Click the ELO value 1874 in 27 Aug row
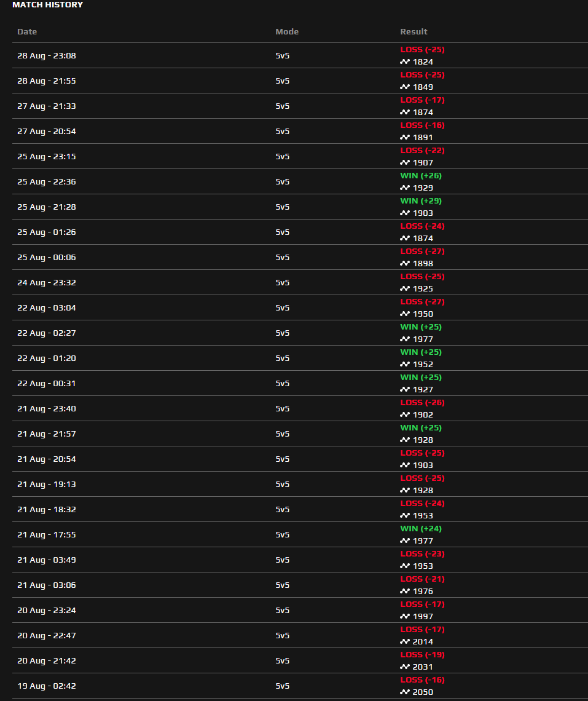588x701 pixels. pos(423,112)
